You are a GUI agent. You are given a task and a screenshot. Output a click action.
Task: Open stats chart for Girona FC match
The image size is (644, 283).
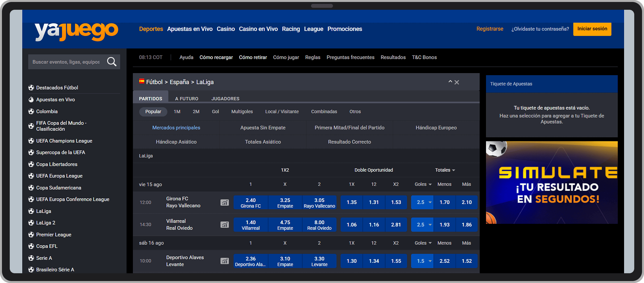(x=224, y=202)
